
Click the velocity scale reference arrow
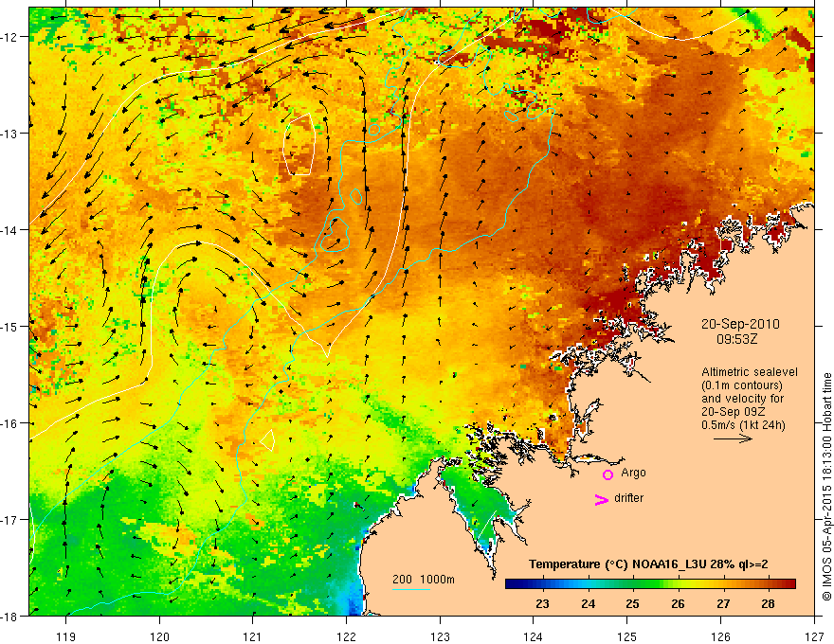[x=733, y=438]
